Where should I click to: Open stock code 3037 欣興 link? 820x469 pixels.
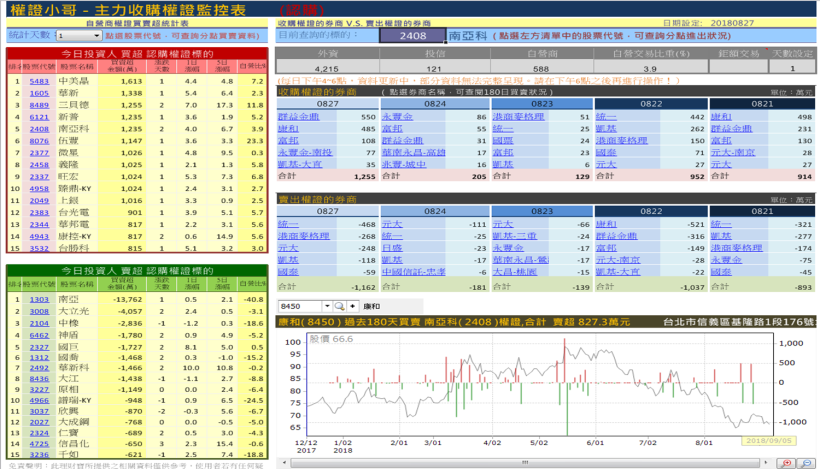click(x=39, y=411)
